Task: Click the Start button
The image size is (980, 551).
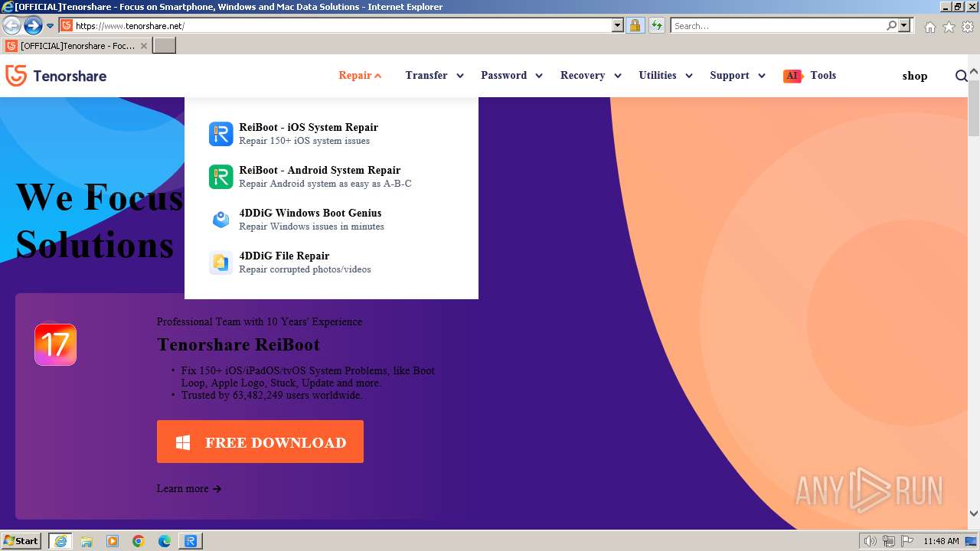Action: (21, 541)
